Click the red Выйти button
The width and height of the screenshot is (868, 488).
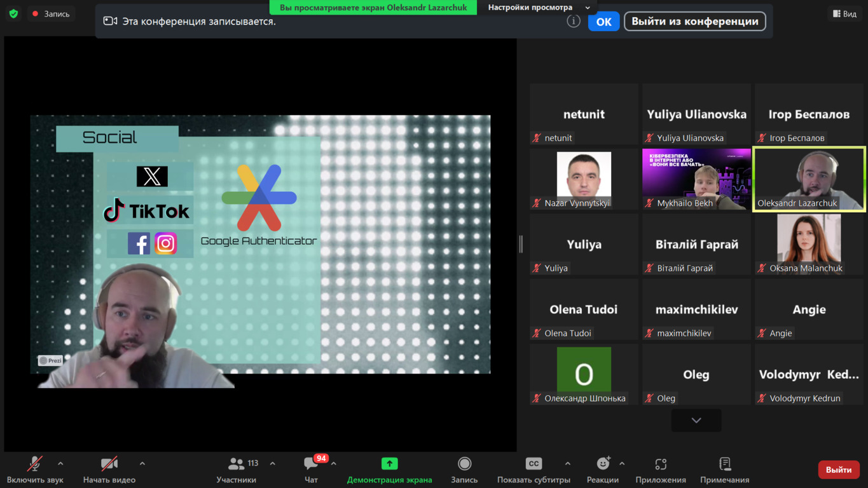click(x=838, y=470)
